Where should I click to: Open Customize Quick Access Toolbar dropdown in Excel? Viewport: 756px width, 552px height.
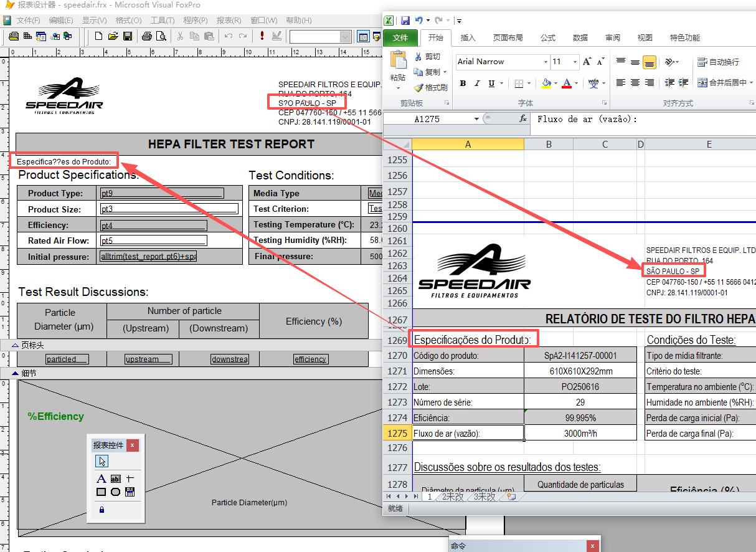(x=459, y=21)
